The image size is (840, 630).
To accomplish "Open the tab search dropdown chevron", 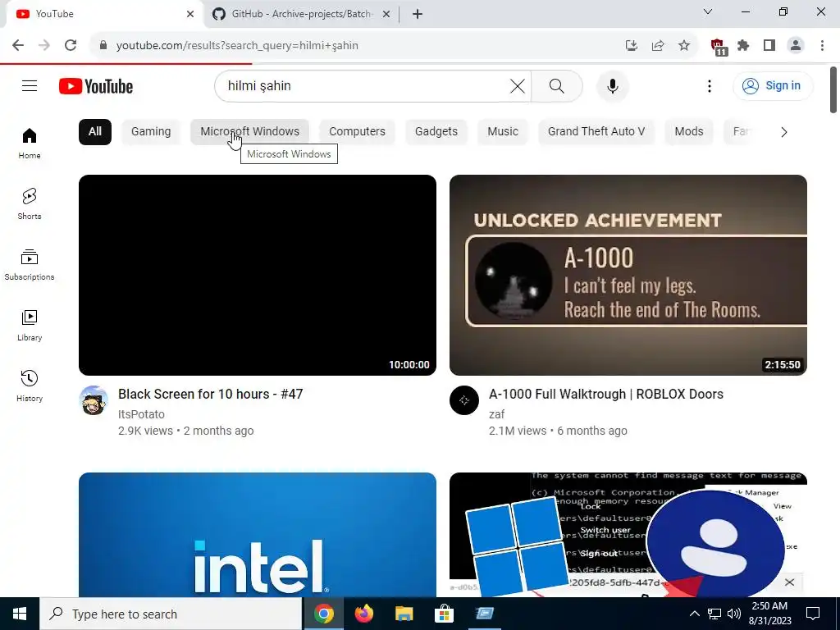I will pyautogui.click(x=708, y=11).
